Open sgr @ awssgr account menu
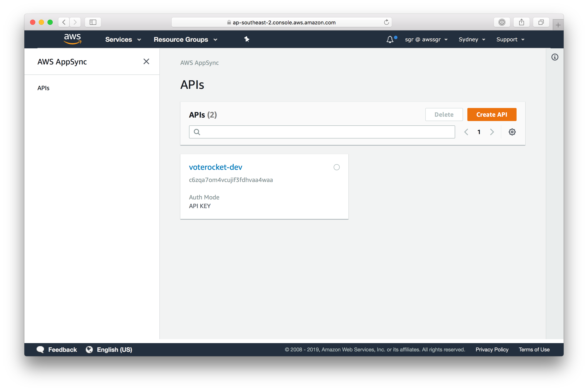The height and width of the screenshot is (391, 588). pos(426,39)
